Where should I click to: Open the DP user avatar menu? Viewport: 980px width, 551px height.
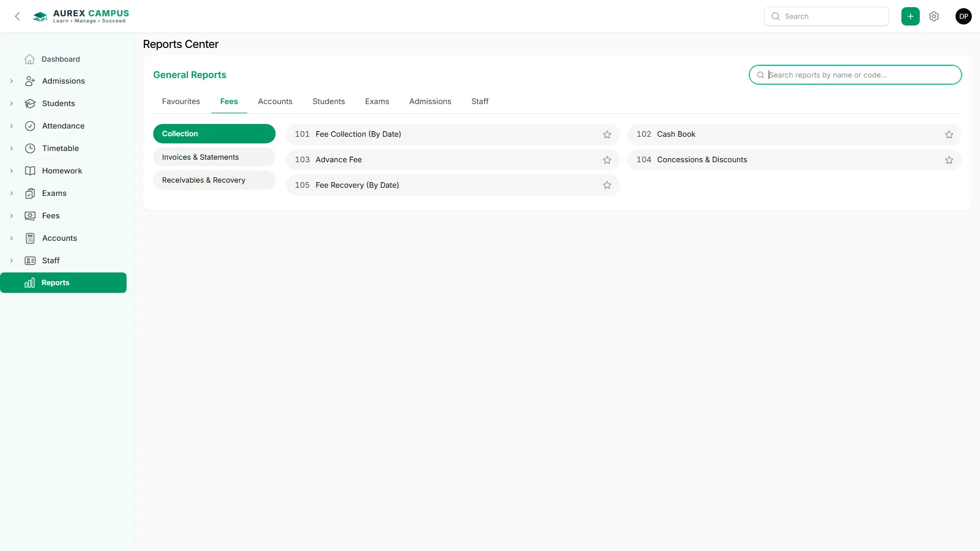pos(963,16)
